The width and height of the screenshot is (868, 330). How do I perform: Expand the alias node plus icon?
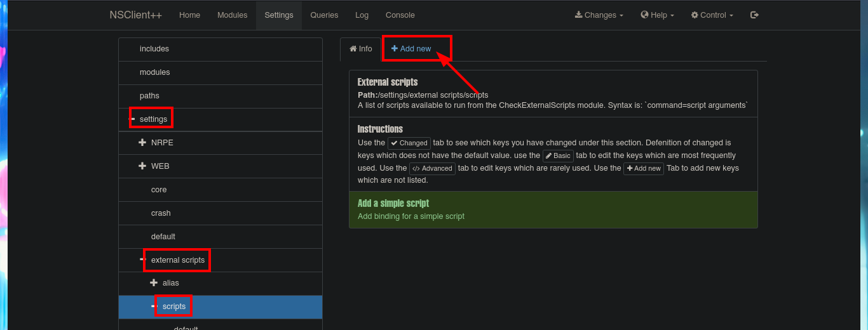click(154, 283)
